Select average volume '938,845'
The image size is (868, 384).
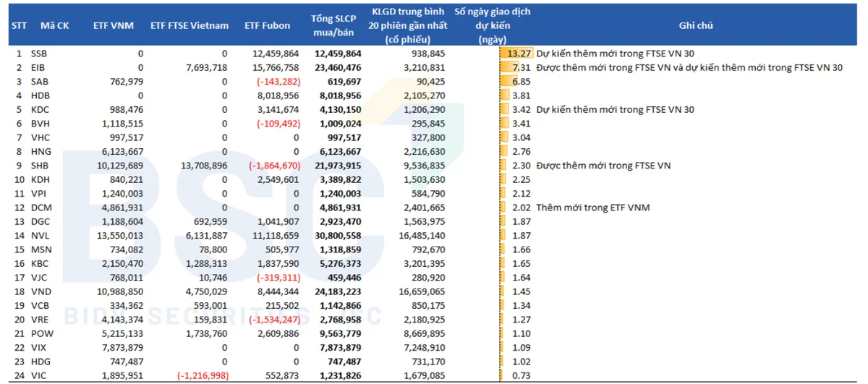coord(428,54)
